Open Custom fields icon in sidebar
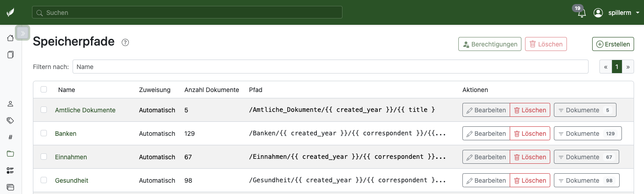Viewport: 644px width, 194px height. coord(10,171)
